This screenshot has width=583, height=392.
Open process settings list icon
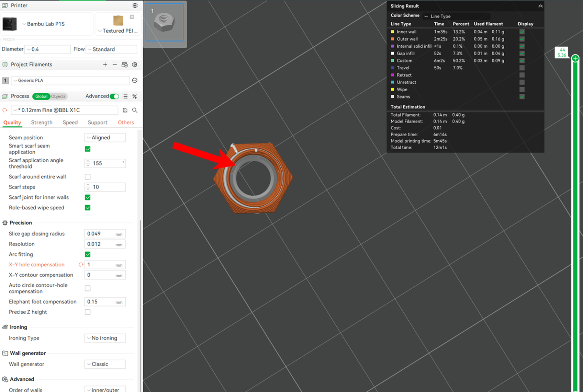coord(125,96)
